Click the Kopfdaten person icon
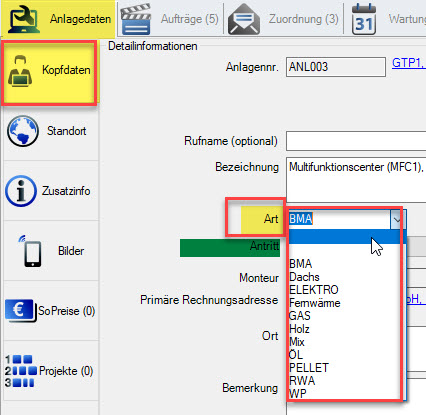 (20, 71)
